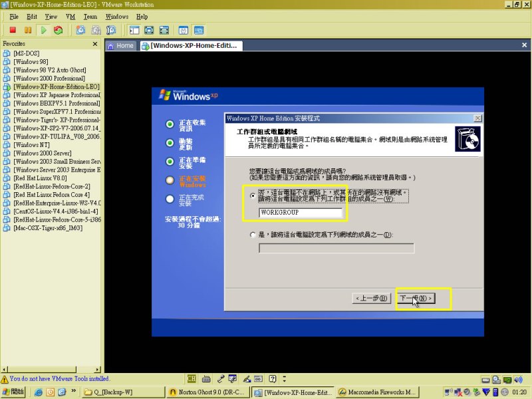This screenshot has height=399, width=532.
Task: Select the [Windows-XP-Home-Editi... tab
Action: [x=191, y=46]
